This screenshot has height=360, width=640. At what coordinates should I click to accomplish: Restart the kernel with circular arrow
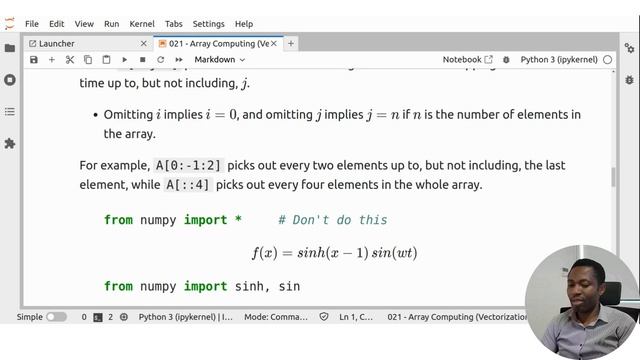click(160, 60)
